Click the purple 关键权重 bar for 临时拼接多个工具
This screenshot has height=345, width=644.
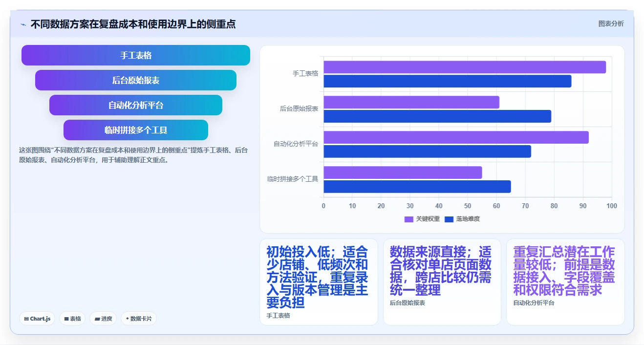[x=403, y=172]
